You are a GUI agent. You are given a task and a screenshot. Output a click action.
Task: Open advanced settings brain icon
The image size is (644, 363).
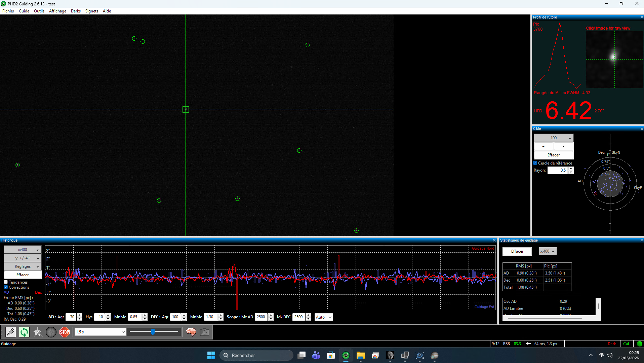[x=191, y=332]
